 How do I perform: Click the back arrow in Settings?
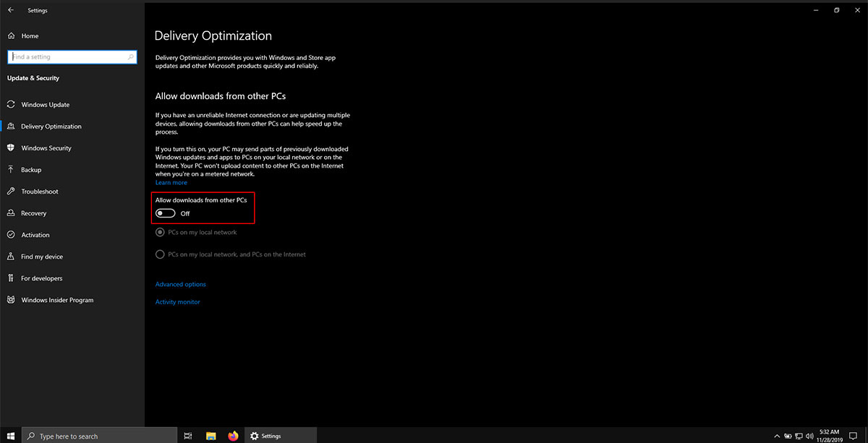click(x=10, y=10)
